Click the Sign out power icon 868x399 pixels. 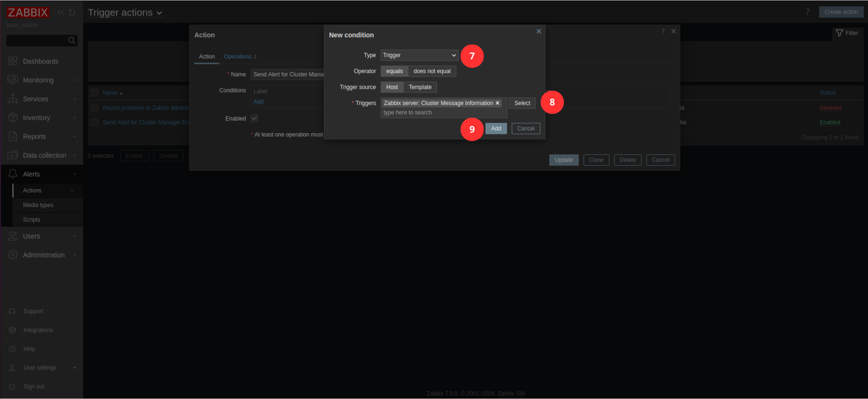tap(13, 387)
